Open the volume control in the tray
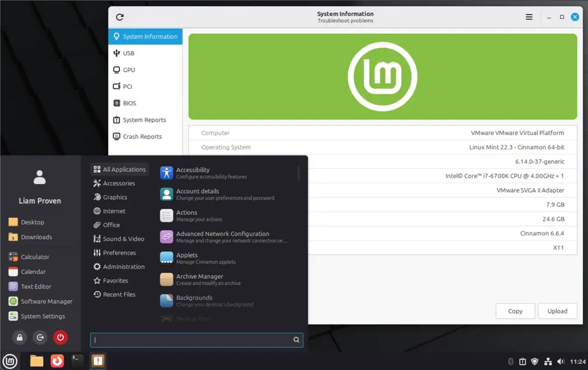The height and width of the screenshot is (370, 588). point(561,361)
